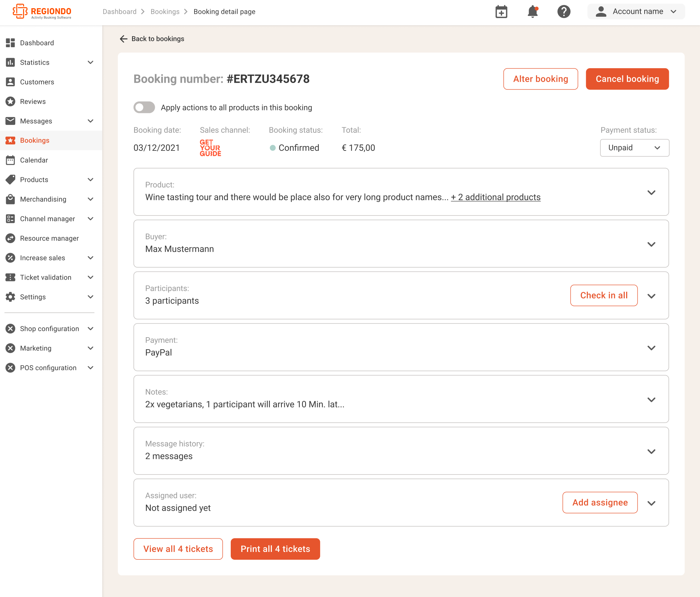The height and width of the screenshot is (597, 700).
Task: Click the Channel manager icon
Action: pos(10,219)
